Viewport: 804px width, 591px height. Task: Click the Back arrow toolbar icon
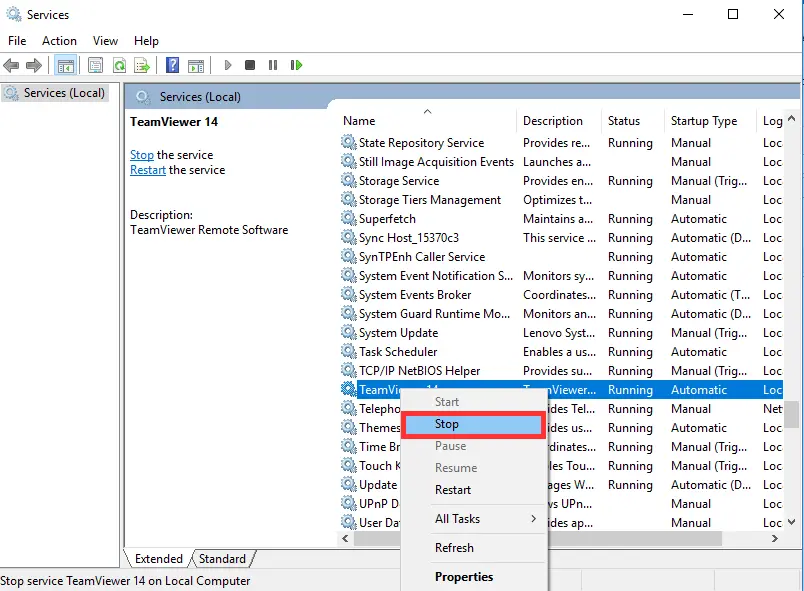11,65
